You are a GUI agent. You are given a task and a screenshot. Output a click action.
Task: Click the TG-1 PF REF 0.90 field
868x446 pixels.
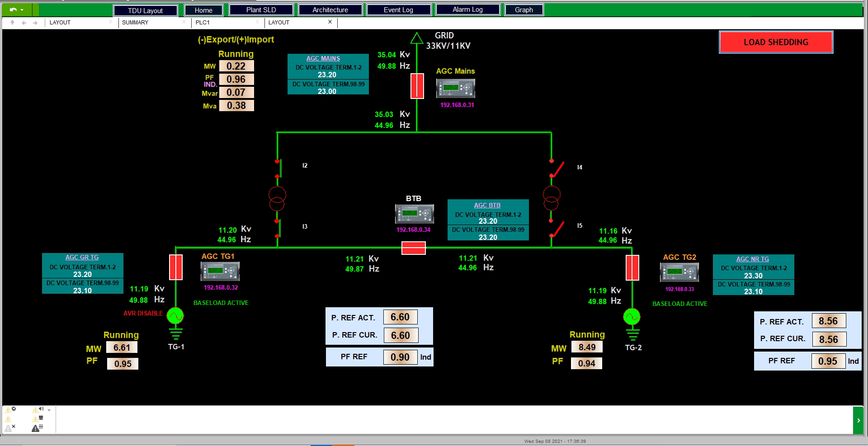tap(401, 357)
